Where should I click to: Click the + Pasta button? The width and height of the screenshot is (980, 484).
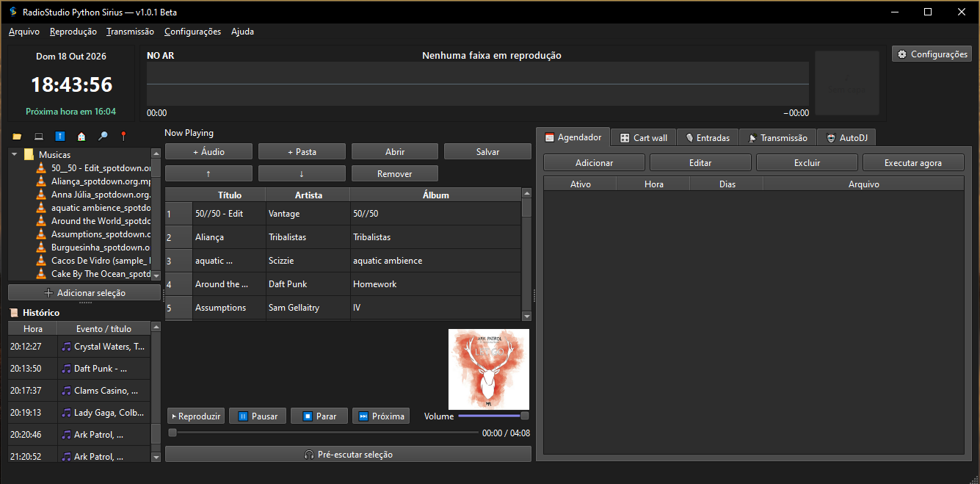click(302, 151)
